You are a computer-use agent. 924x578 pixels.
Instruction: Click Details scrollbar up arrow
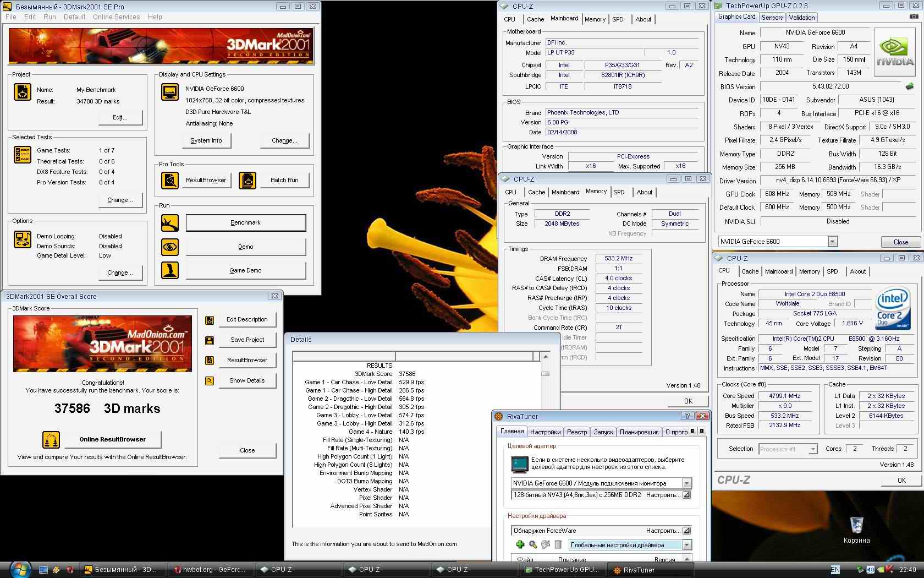point(545,357)
